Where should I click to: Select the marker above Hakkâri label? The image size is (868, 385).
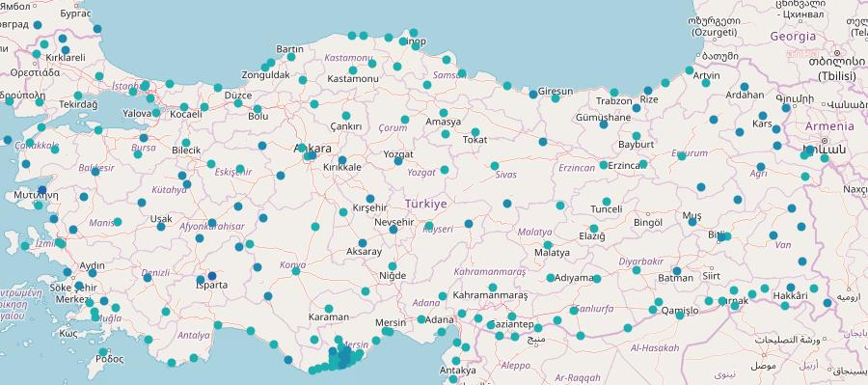(x=791, y=288)
